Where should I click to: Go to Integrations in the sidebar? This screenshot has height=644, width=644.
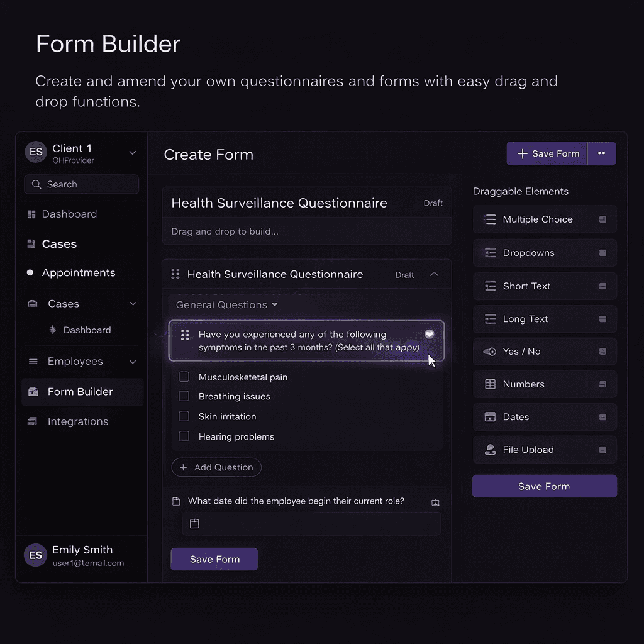[78, 421]
